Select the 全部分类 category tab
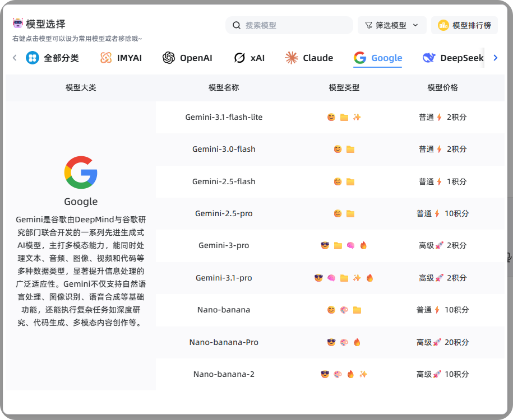Screen dimensions: 513x420 point(53,58)
